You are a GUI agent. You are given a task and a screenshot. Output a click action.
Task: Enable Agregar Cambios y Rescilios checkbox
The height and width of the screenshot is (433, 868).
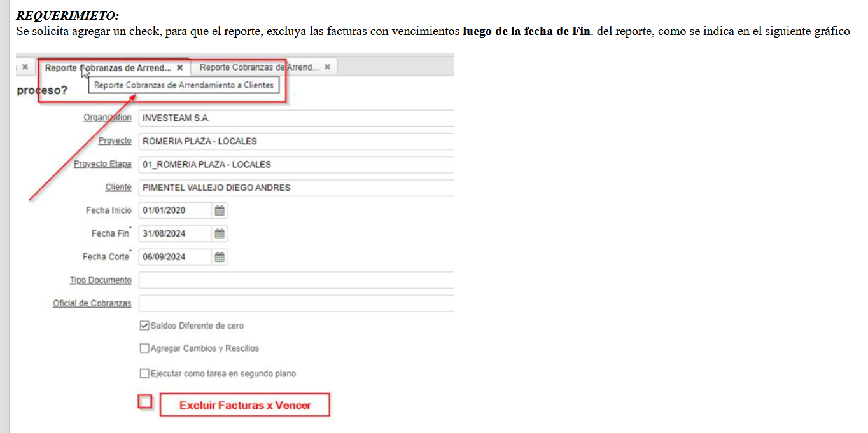pos(144,348)
